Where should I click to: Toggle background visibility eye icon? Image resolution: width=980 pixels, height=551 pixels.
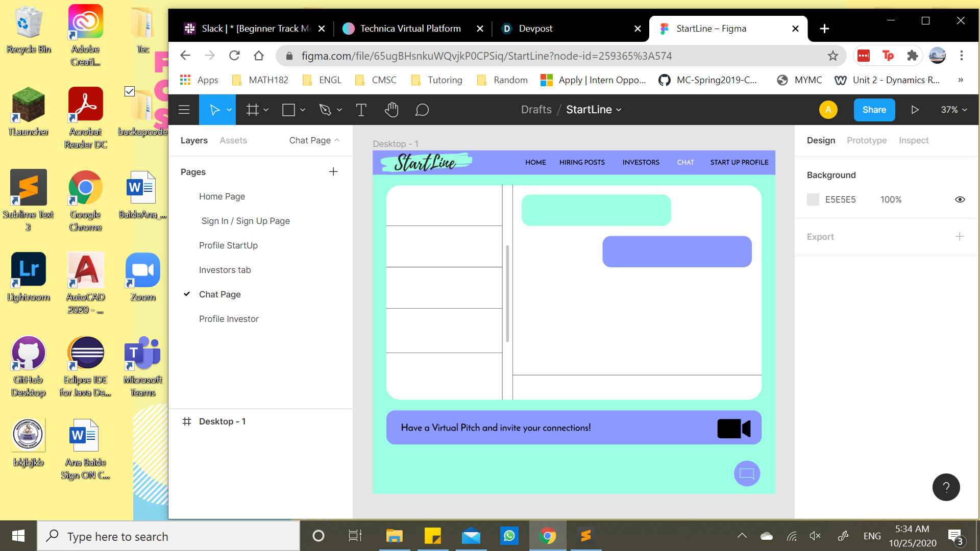coord(960,199)
